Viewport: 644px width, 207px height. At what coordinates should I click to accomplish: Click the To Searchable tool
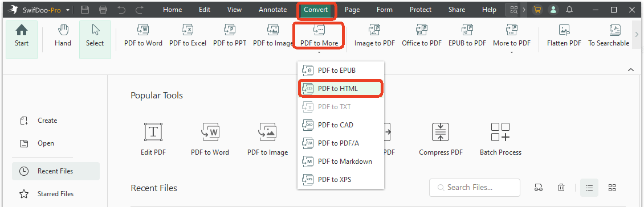[x=609, y=35]
